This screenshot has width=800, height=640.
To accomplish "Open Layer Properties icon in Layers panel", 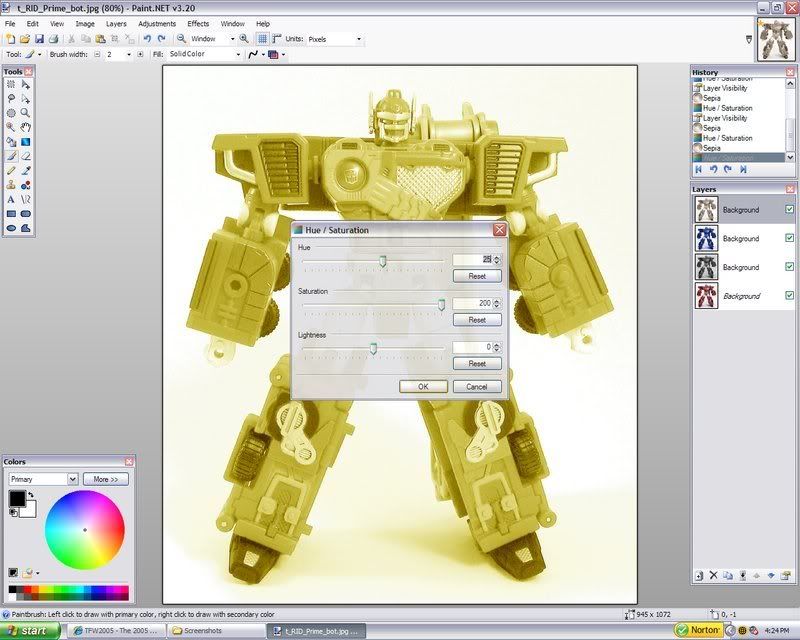I will click(x=786, y=576).
